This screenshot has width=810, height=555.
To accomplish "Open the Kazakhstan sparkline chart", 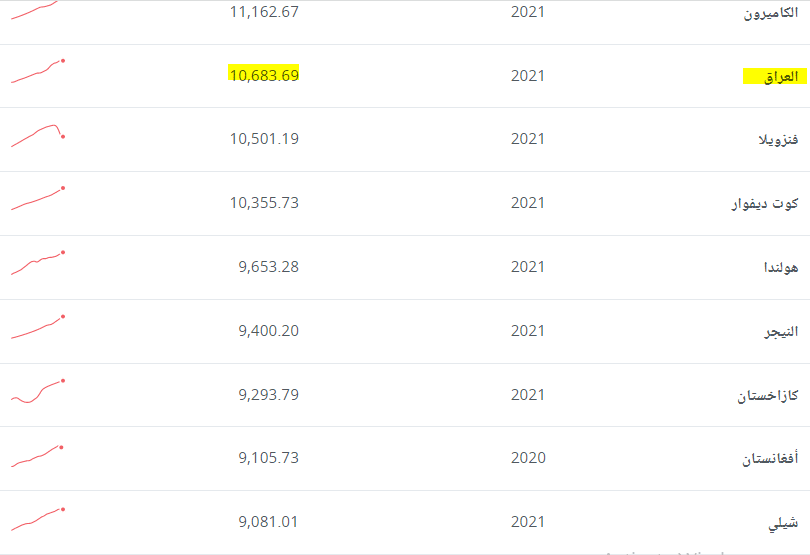I will click(x=38, y=391).
